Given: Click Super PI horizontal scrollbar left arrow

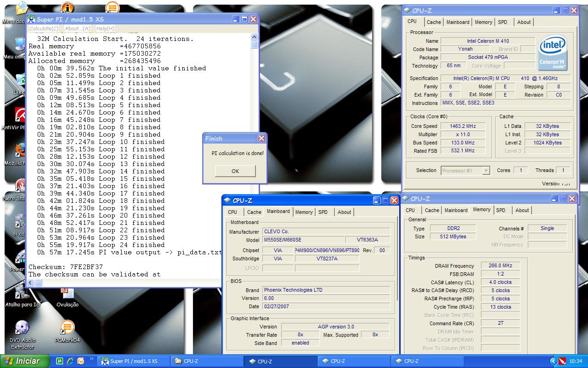Looking at the screenshot, I should (x=31, y=283).
